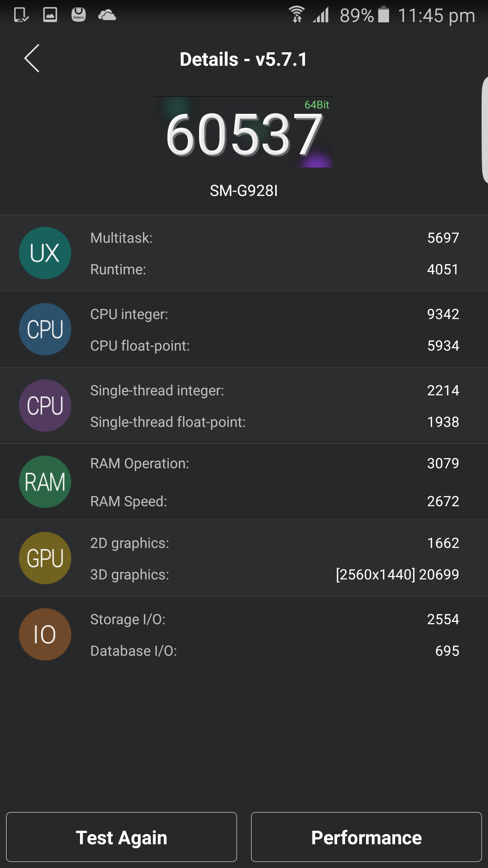Tap the image notification icon
Viewport: 488px width, 868px height.
click(50, 15)
